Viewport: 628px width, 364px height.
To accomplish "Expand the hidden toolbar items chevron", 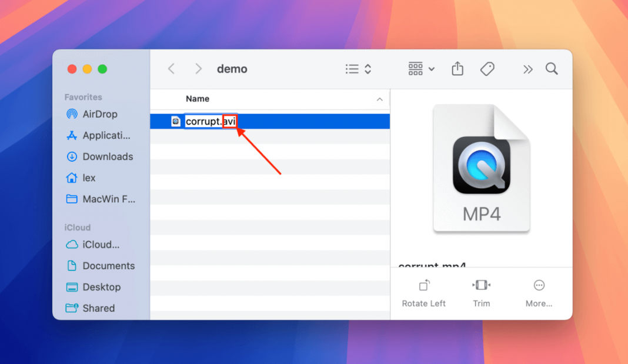I will [x=526, y=69].
